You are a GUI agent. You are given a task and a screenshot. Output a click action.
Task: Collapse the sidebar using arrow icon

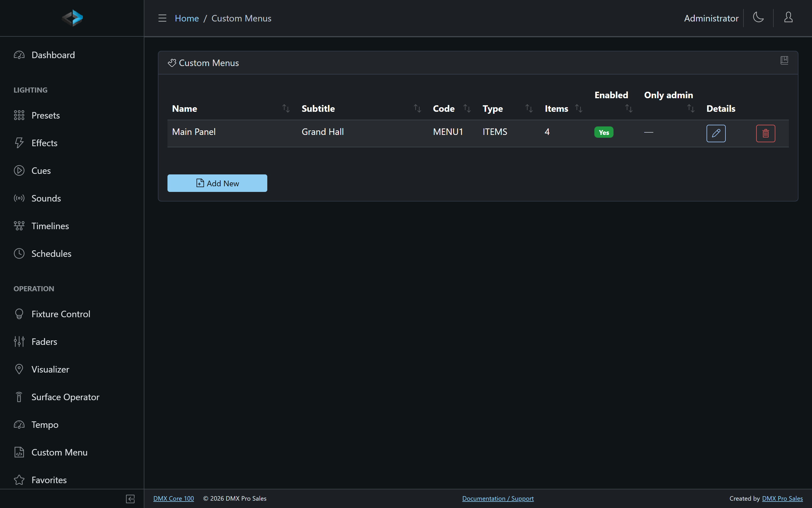130,499
